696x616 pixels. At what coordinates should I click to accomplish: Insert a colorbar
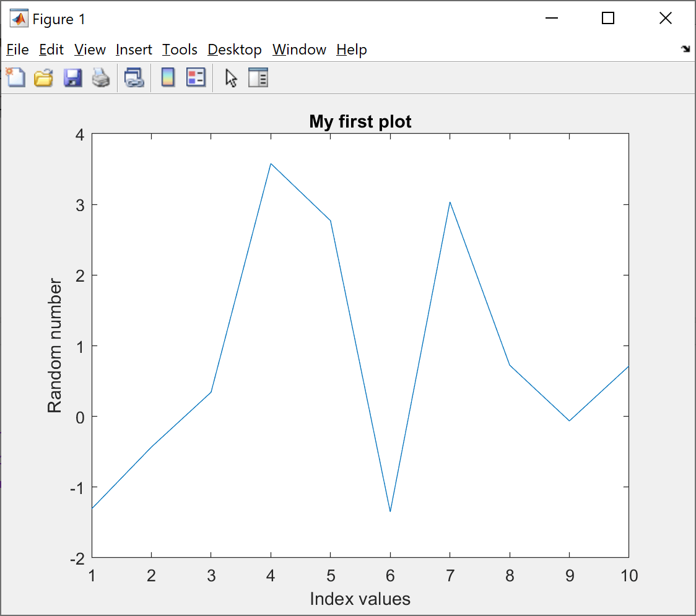(x=168, y=77)
